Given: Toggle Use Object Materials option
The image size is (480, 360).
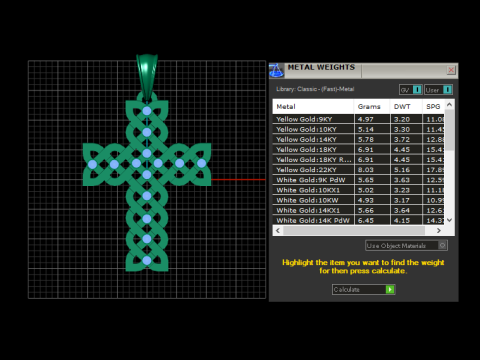Looking at the screenshot, I should tap(406, 246).
